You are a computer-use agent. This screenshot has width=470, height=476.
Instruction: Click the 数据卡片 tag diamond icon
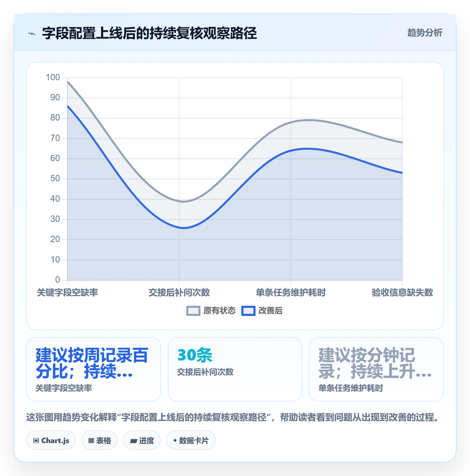(175, 440)
